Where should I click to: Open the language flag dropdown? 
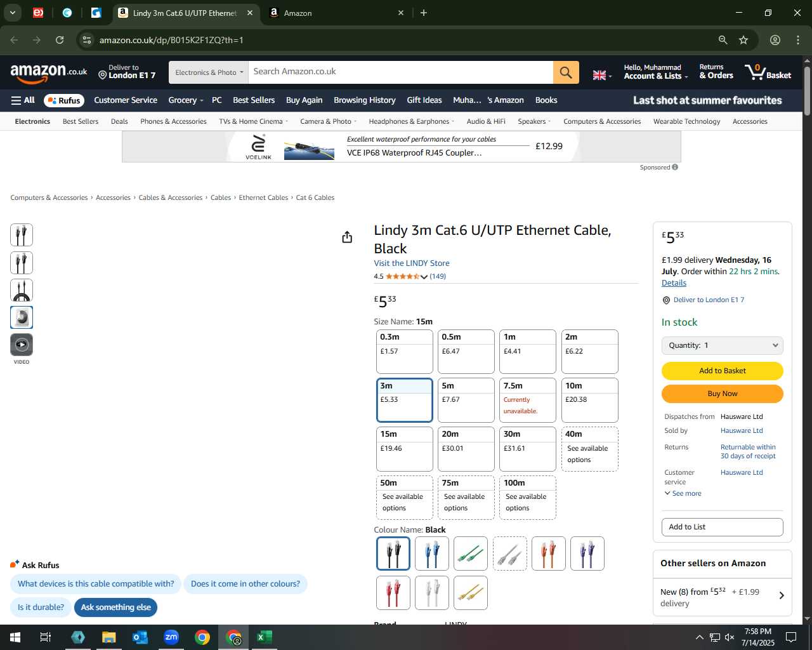[602, 75]
